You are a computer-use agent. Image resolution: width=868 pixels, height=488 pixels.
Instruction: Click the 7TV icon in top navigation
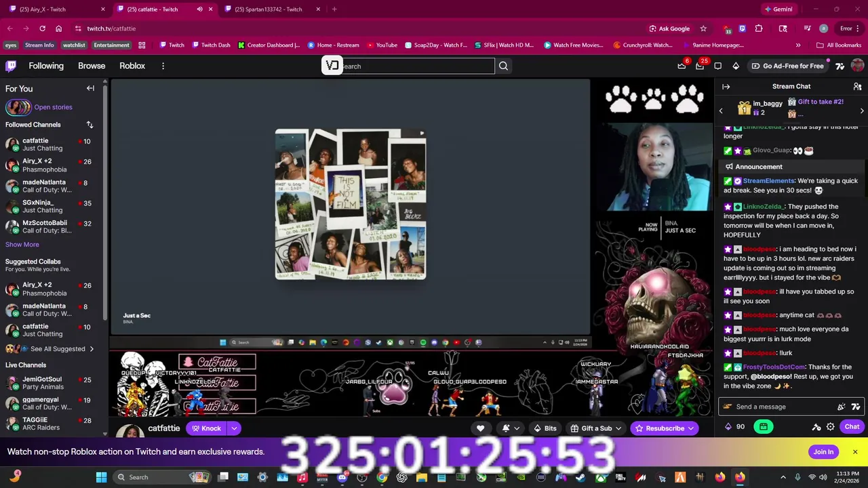840,66
